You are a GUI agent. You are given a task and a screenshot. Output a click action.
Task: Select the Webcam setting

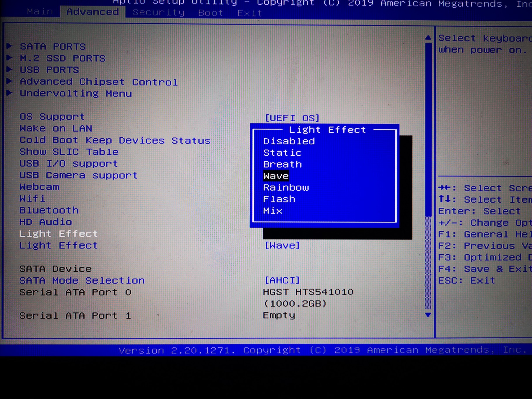(x=39, y=187)
